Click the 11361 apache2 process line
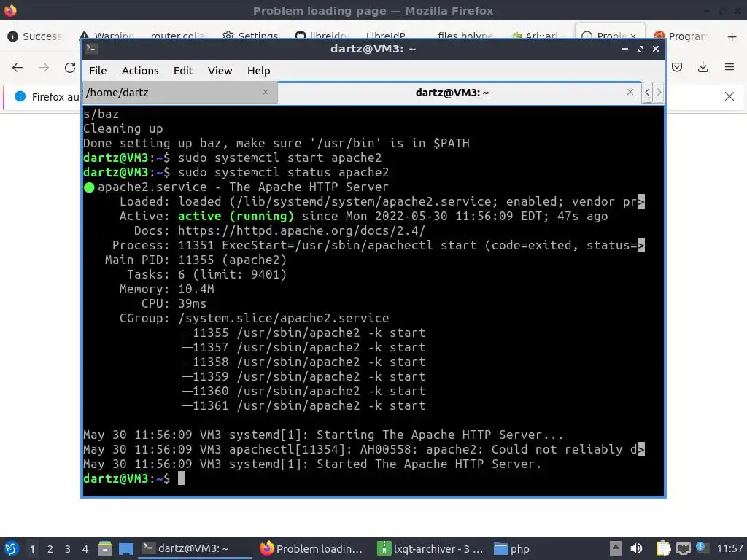This screenshot has height=560, width=747. pos(303,405)
